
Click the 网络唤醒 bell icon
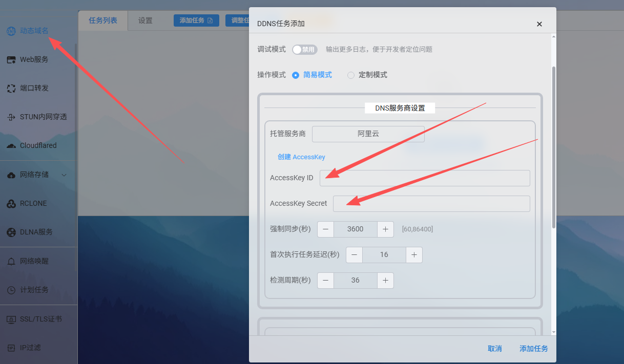(11, 262)
